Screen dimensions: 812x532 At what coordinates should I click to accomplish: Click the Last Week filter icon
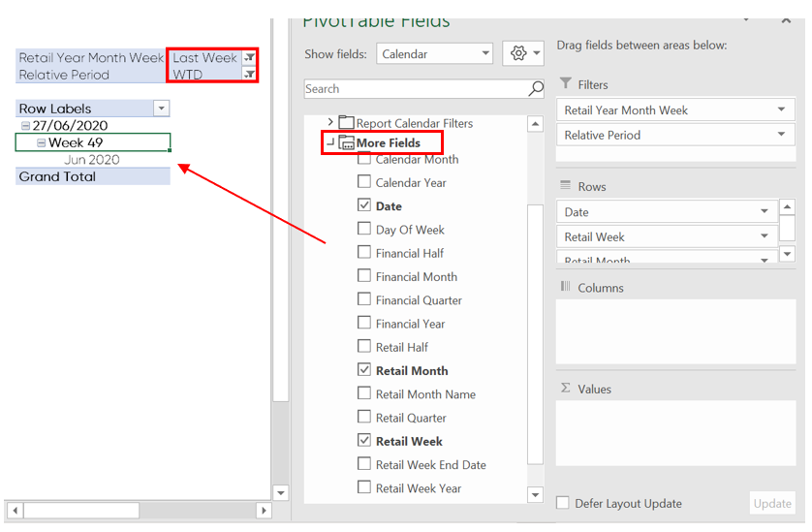(x=249, y=58)
